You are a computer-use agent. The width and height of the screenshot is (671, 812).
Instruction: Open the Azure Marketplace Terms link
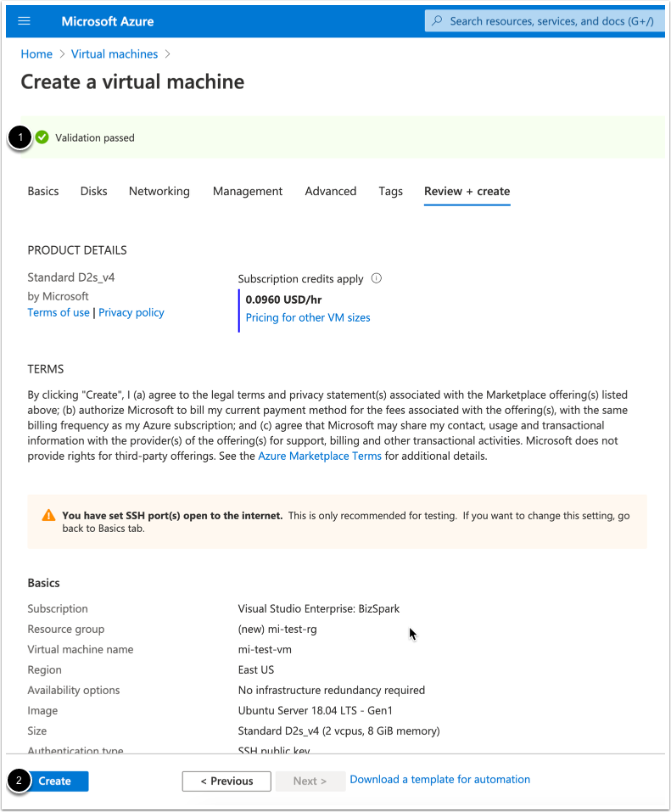pos(320,456)
